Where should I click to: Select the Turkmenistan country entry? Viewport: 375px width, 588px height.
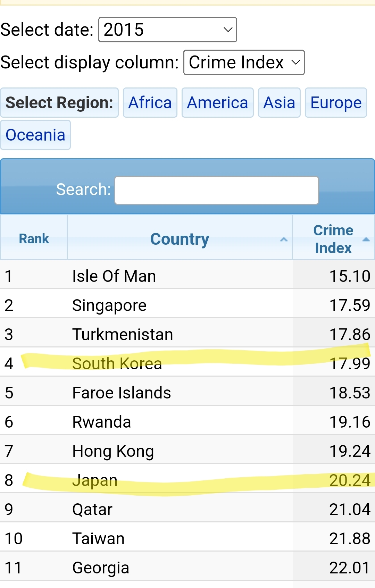[123, 335]
